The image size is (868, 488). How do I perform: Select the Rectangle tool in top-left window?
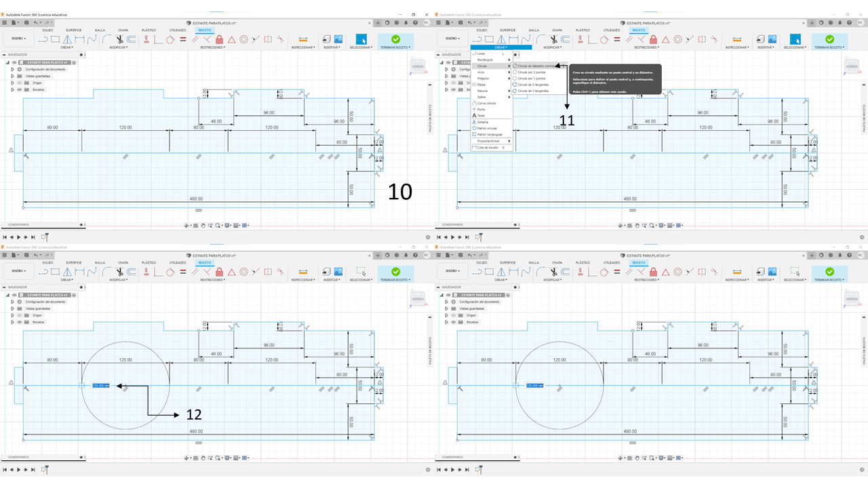click(x=56, y=39)
